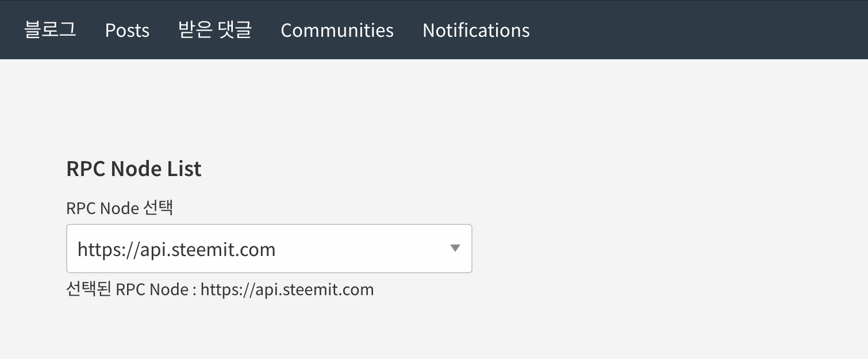Click the RPC Node List heading

[x=134, y=169]
